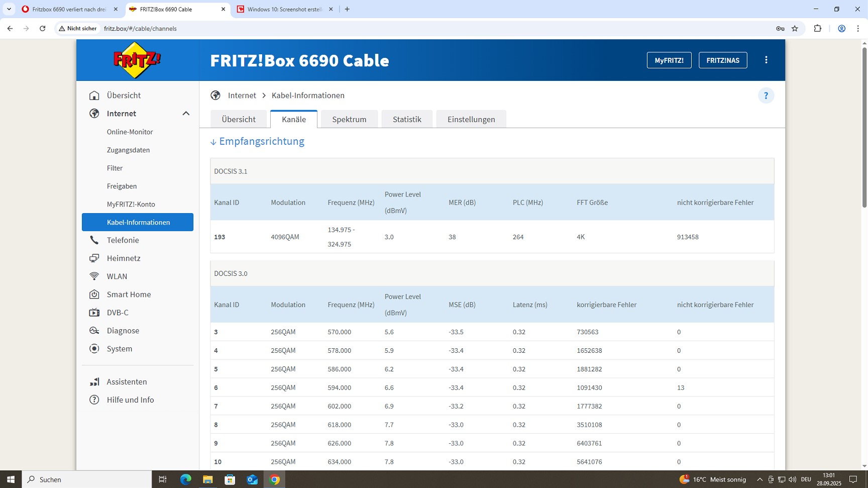
Task: Open Online-Monitor in sidebar
Action: 130,132
